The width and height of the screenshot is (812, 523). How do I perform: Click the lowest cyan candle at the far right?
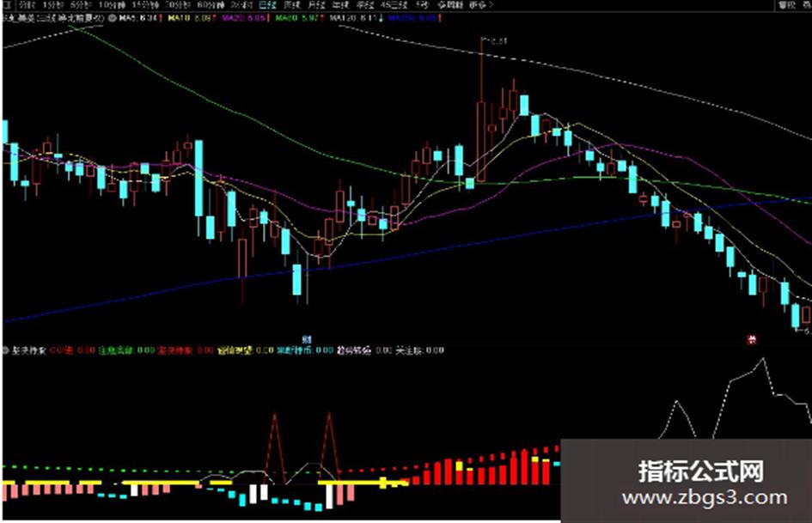tap(796, 315)
